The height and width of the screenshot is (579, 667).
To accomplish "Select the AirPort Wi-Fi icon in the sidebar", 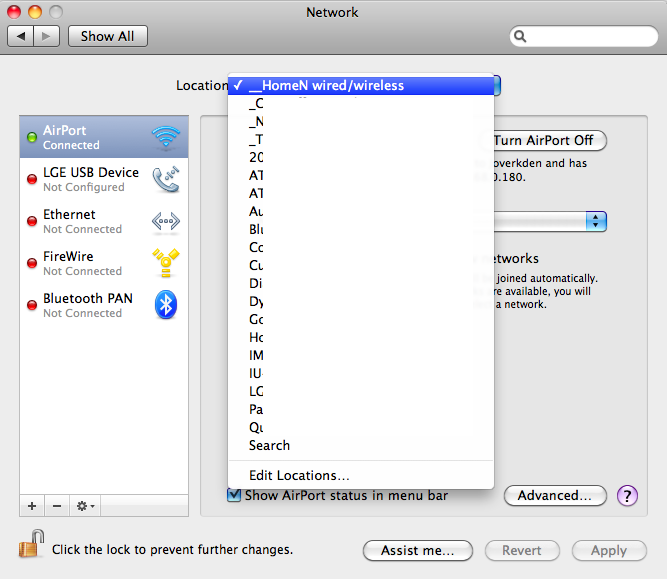I will tap(166, 137).
